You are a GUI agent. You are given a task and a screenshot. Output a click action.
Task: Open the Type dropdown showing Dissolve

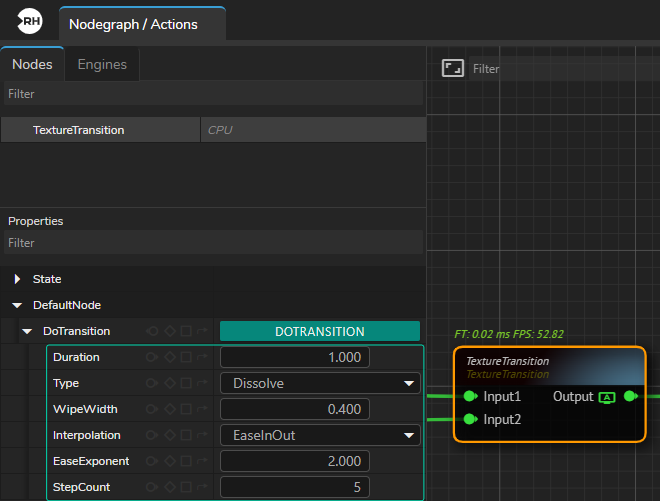coord(320,384)
